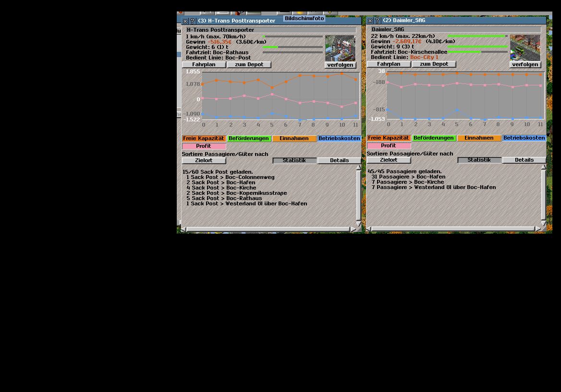Change sort order Zielort in H-Trans window

click(204, 161)
